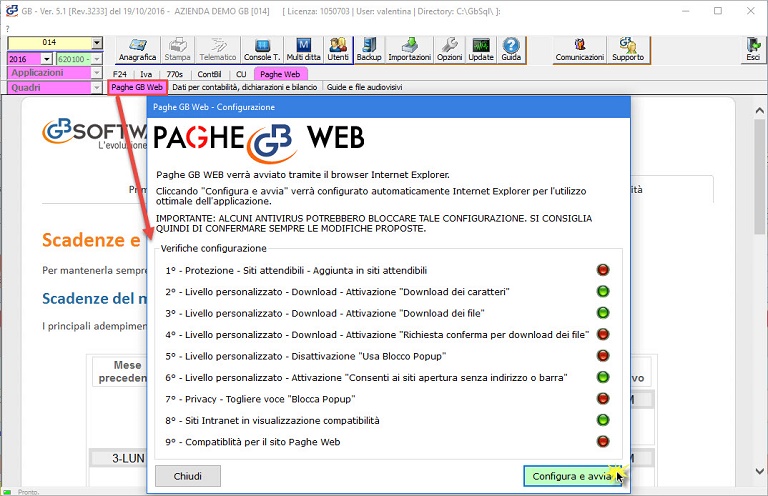Viewport: 768px width, 496px height.
Task: Switch to the ContBil tab
Action: coord(209,74)
